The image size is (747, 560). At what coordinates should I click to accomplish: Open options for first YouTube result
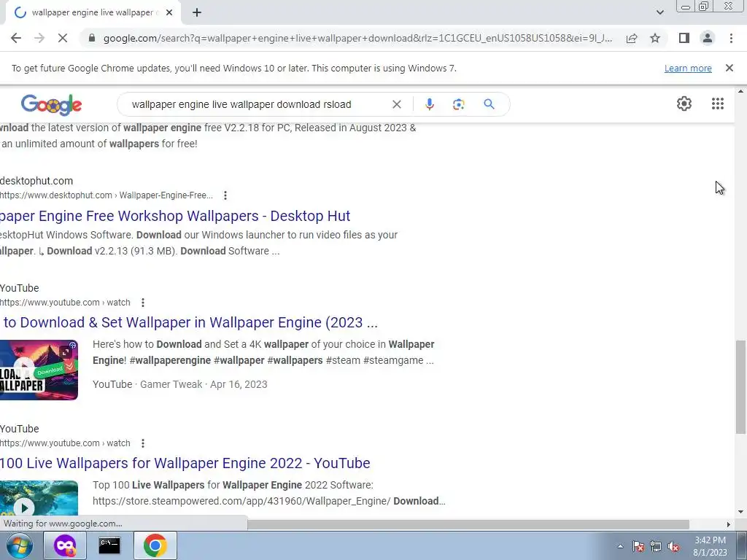click(x=142, y=303)
